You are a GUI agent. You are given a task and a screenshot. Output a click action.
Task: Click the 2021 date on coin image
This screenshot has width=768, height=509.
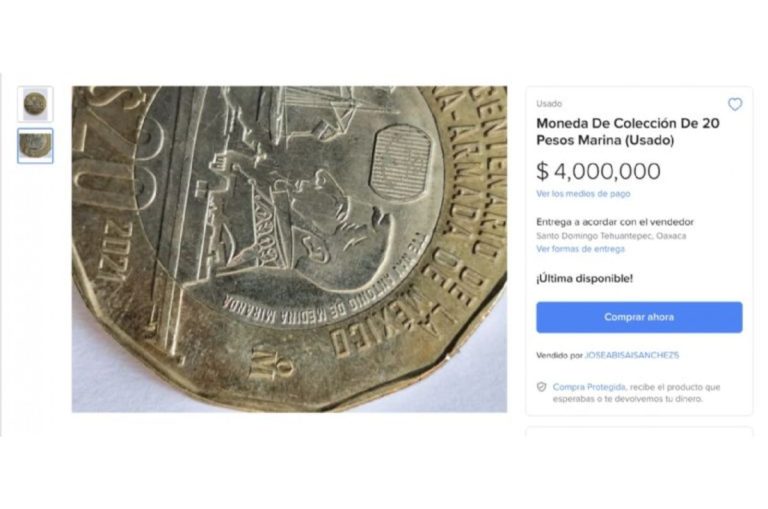[x=112, y=253]
